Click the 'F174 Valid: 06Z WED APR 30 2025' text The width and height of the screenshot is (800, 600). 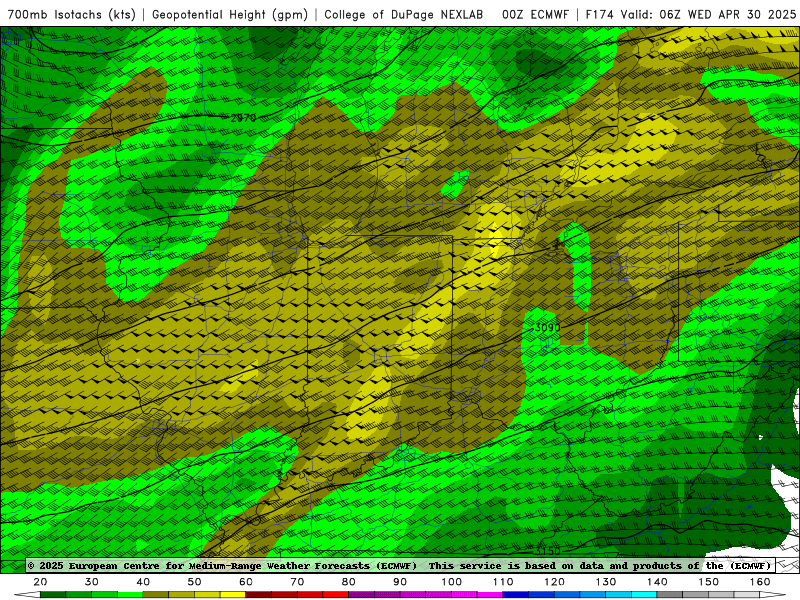click(691, 14)
